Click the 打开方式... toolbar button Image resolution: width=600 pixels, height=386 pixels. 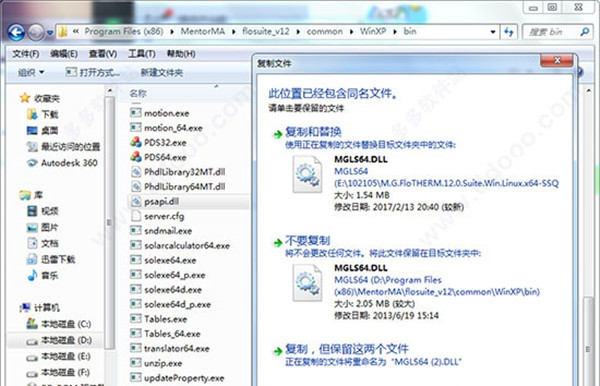click(93, 72)
